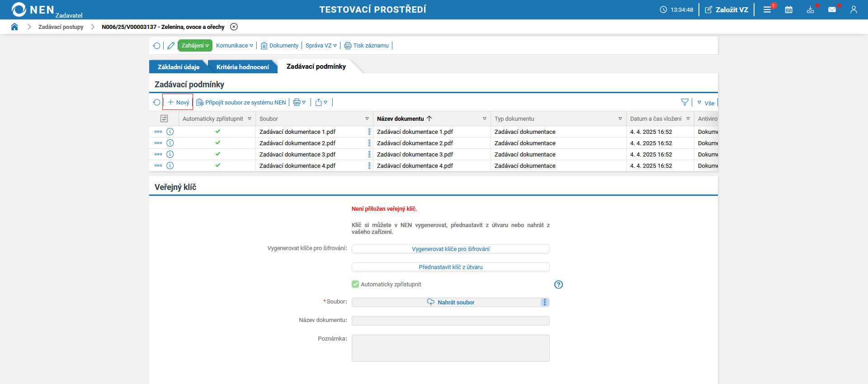This screenshot has width=868, height=384.
Task: Click the Vygenerovat klíče pro šifrování button
Action: point(450,249)
